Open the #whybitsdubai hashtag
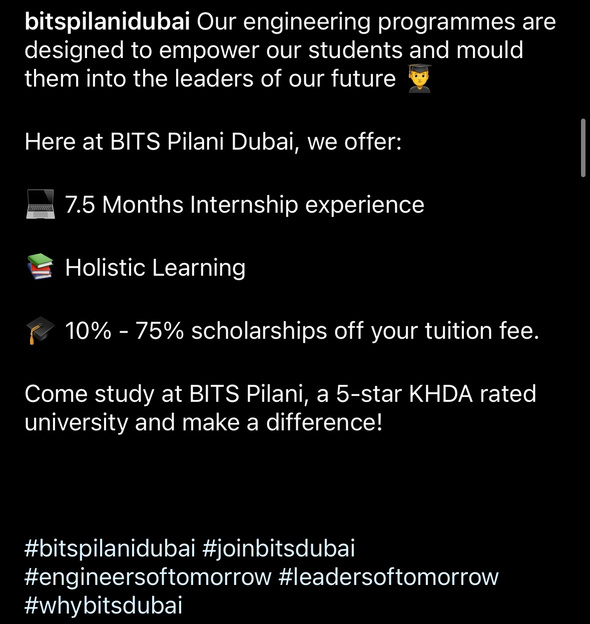The height and width of the screenshot is (624, 590). 103,606
